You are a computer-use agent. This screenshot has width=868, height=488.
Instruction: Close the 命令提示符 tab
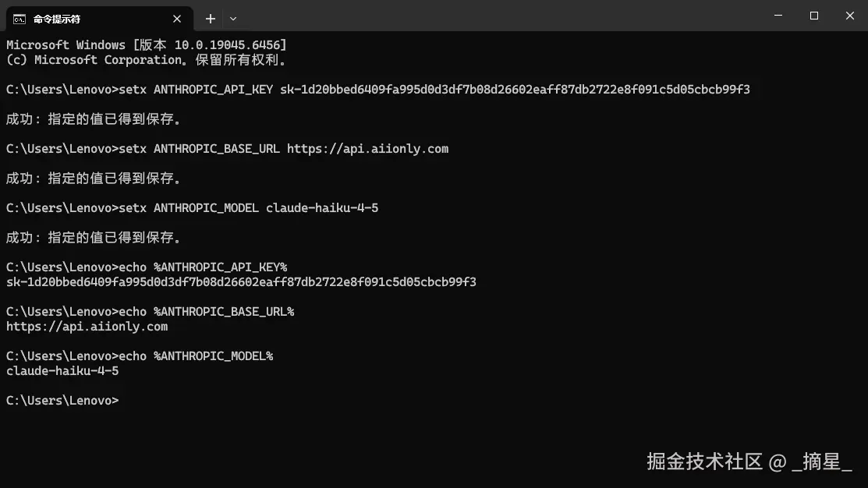(176, 19)
